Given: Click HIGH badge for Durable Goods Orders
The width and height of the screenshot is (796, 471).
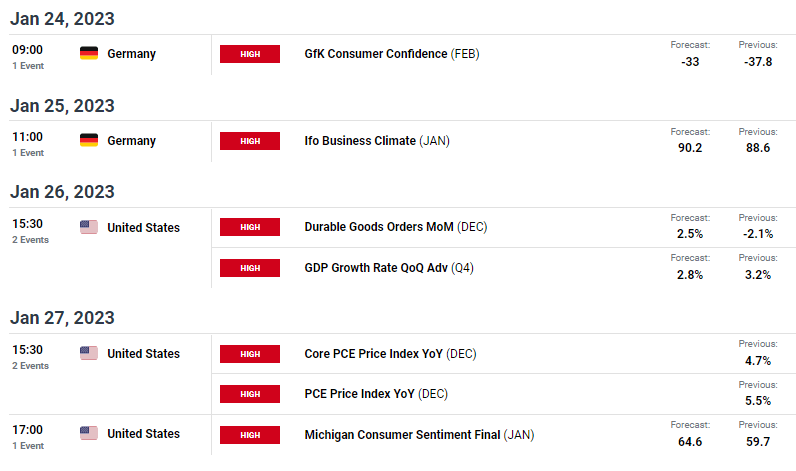Looking at the screenshot, I should [x=250, y=227].
